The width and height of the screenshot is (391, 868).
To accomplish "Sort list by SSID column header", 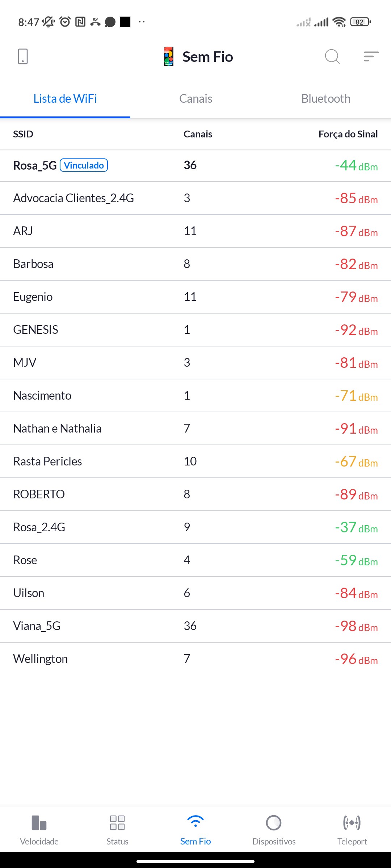I will point(23,134).
